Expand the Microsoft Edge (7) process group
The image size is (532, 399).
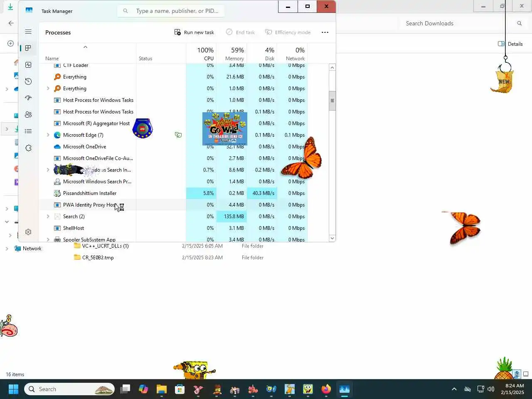(48, 135)
